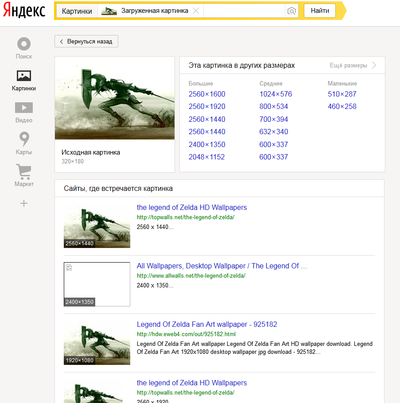Remove the Загруженная картинка chip
This screenshot has width=400, height=403.
pyautogui.click(x=196, y=11)
